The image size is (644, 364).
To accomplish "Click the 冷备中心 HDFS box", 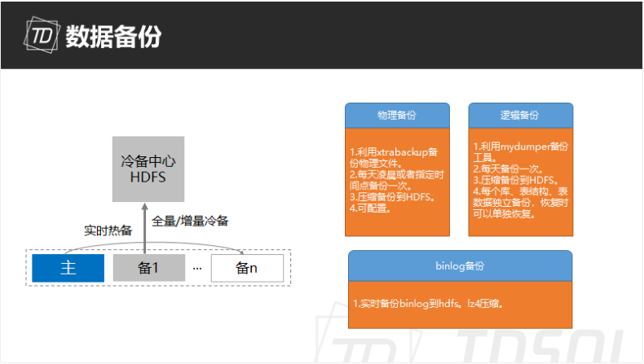I will point(148,169).
